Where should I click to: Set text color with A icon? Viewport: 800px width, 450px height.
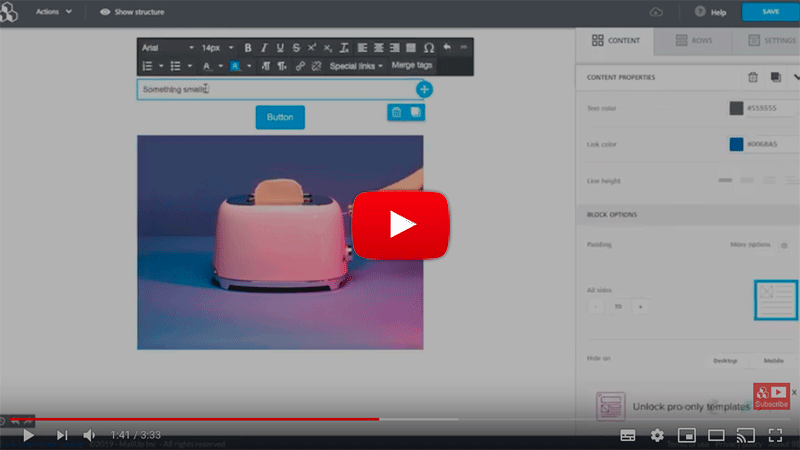(x=207, y=66)
